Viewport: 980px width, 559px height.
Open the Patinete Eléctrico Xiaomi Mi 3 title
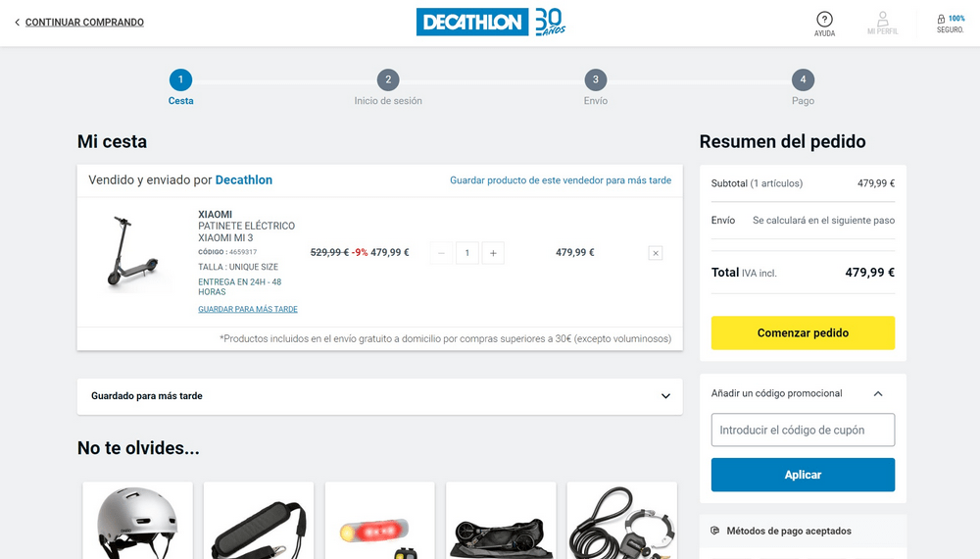[x=246, y=231]
